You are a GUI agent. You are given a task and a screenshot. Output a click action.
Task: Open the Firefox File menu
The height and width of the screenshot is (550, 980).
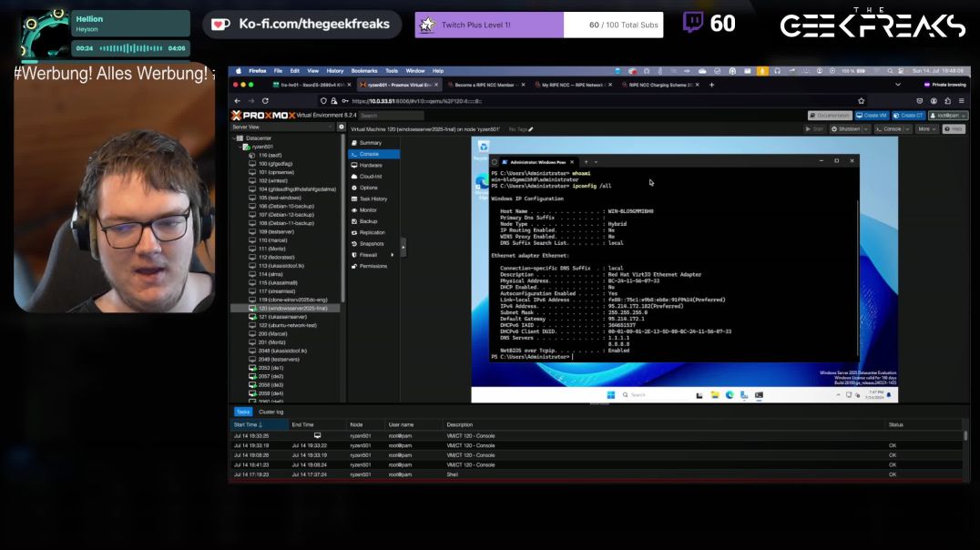[x=278, y=71]
